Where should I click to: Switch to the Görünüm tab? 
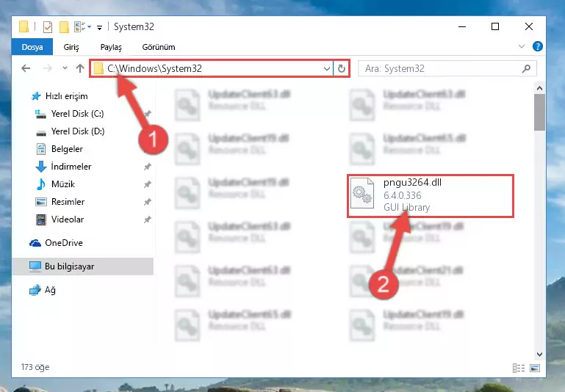coord(159,47)
